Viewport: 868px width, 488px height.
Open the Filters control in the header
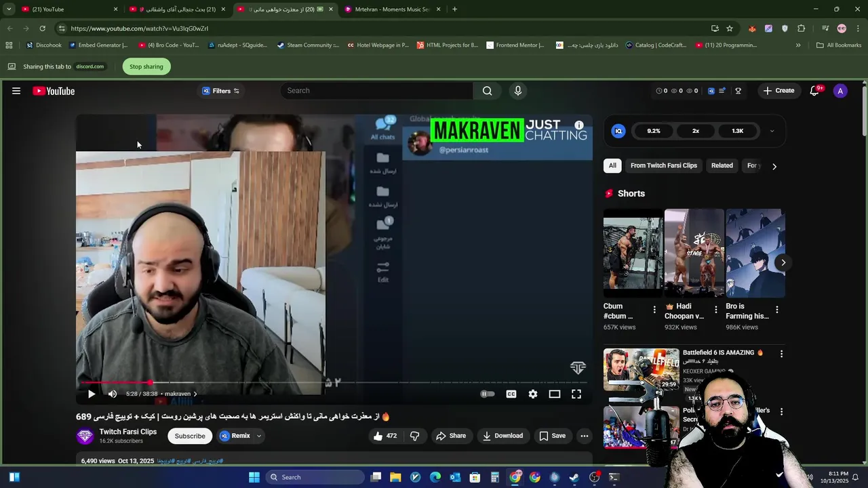point(221,91)
